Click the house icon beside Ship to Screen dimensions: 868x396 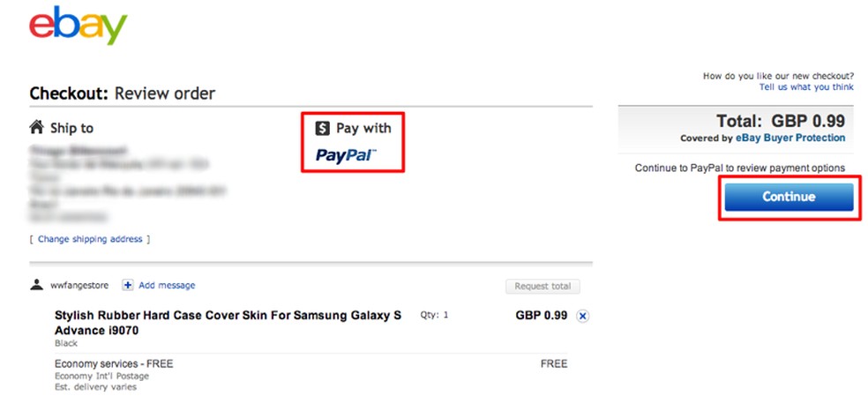coord(36,128)
